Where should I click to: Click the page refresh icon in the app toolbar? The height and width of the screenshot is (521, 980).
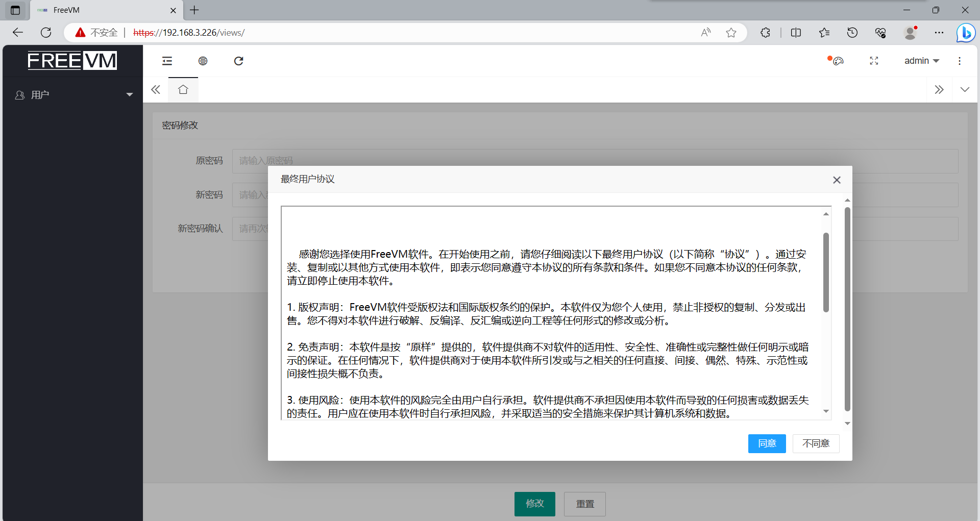[238, 61]
